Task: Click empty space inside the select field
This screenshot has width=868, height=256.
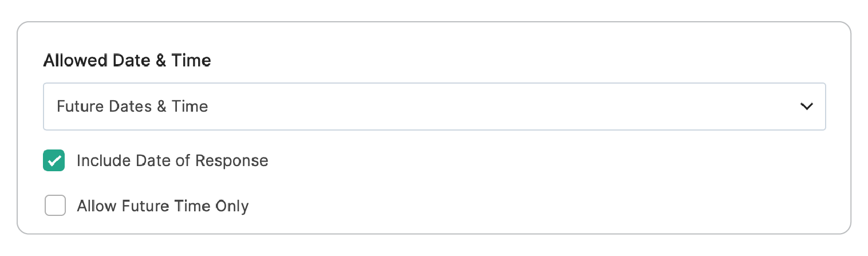Action: pyautogui.click(x=487, y=107)
